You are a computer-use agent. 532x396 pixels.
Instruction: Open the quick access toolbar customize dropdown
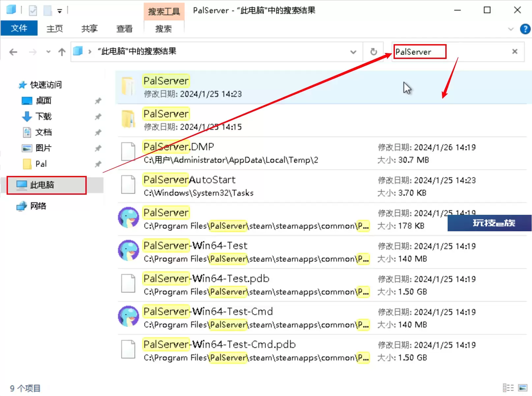pyautogui.click(x=60, y=11)
